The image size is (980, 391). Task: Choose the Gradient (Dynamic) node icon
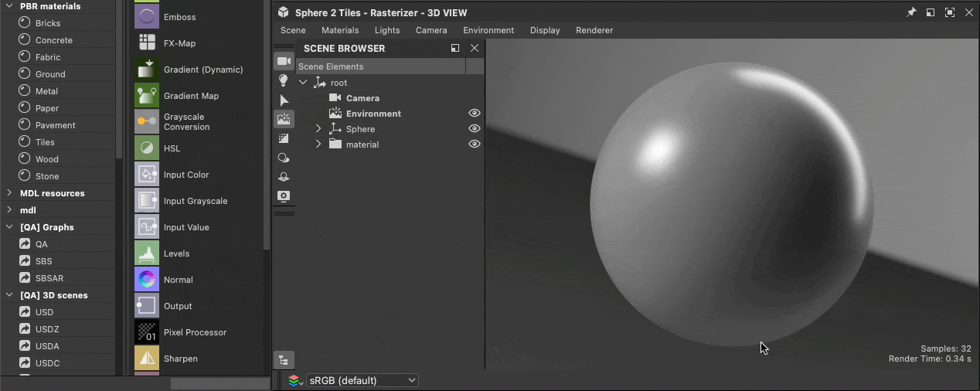coord(147,69)
